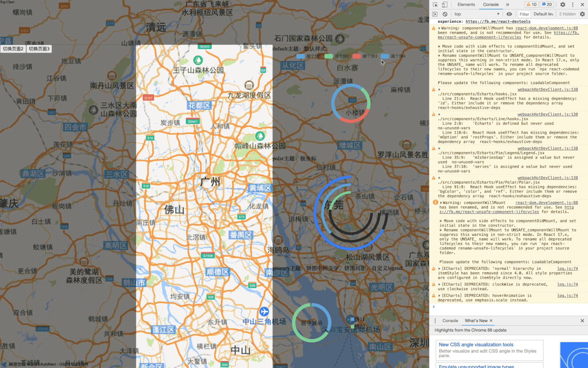The width and height of the screenshot is (588, 368).
Task: Click the blue 画个饼1 legend swatch
Action: click(x=301, y=56)
